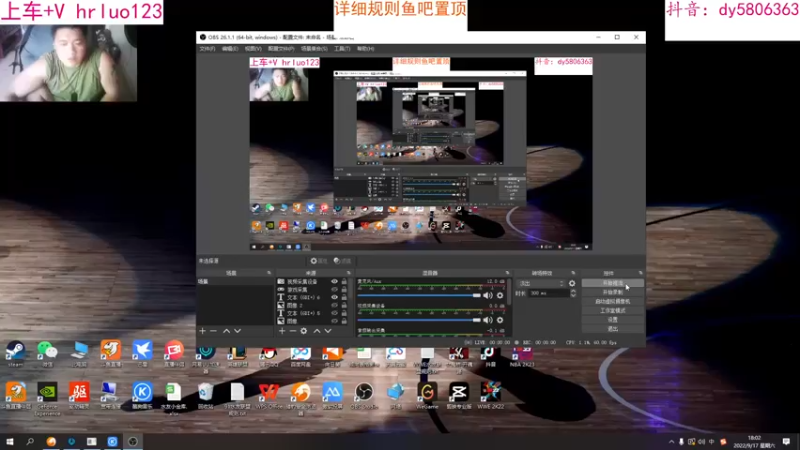Viewport: 800px width, 450px height.
Task: Open the GeForce Experience desktop icon
Action: [47, 399]
